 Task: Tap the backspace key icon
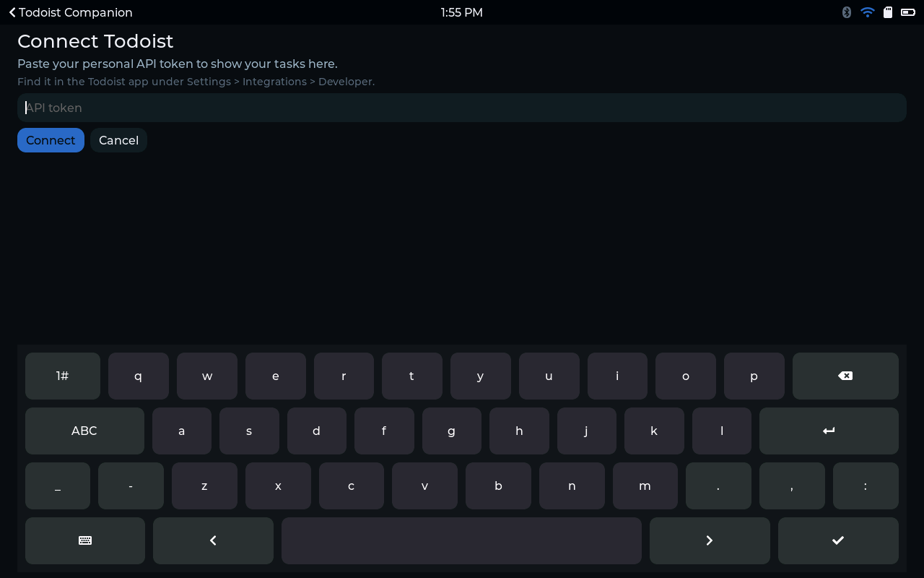845,376
